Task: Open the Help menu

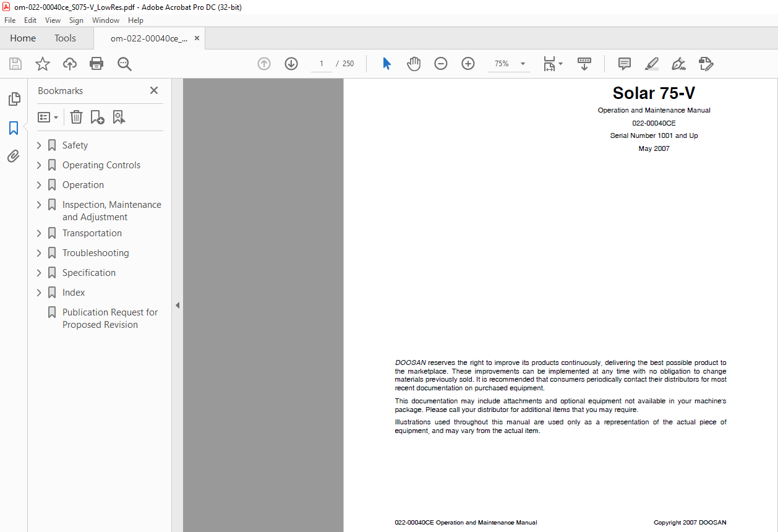Action: point(135,20)
